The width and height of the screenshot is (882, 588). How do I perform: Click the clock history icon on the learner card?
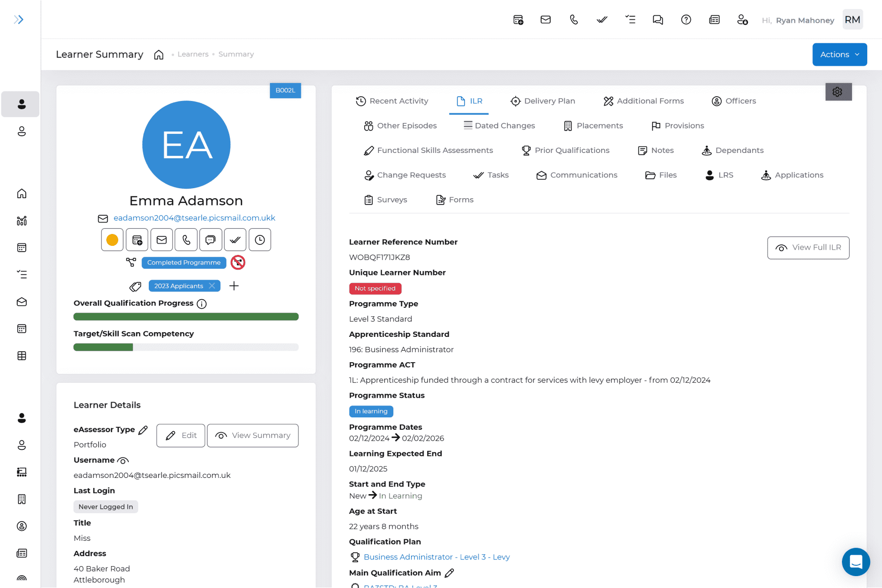click(x=260, y=240)
